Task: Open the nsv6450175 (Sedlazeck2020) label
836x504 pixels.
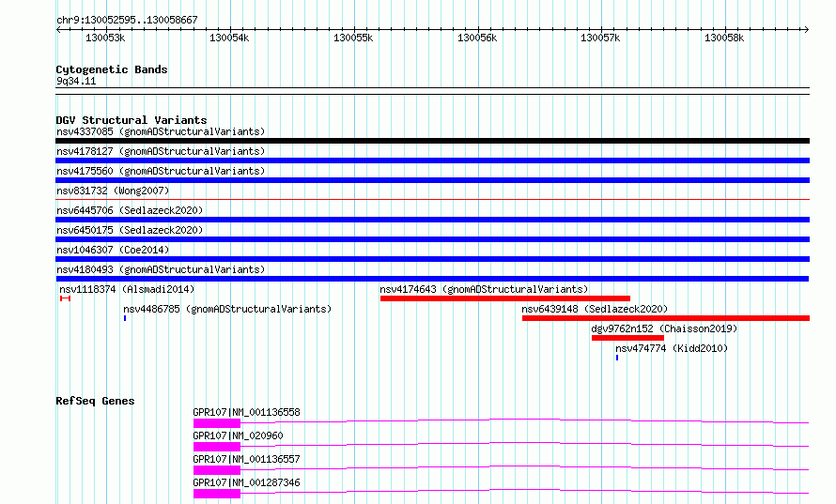Action: click(x=130, y=230)
